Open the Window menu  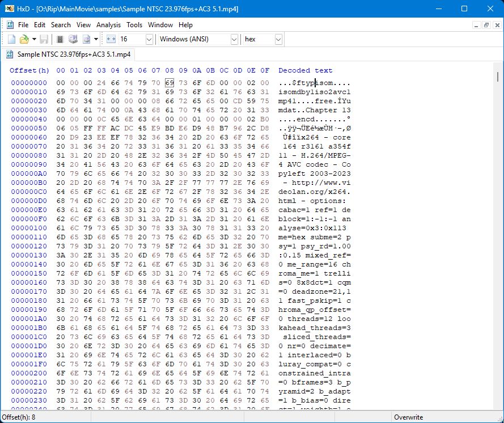tap(160, 25)
